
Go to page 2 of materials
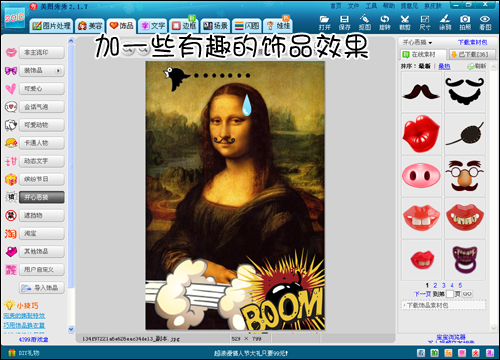pos(435,285)
